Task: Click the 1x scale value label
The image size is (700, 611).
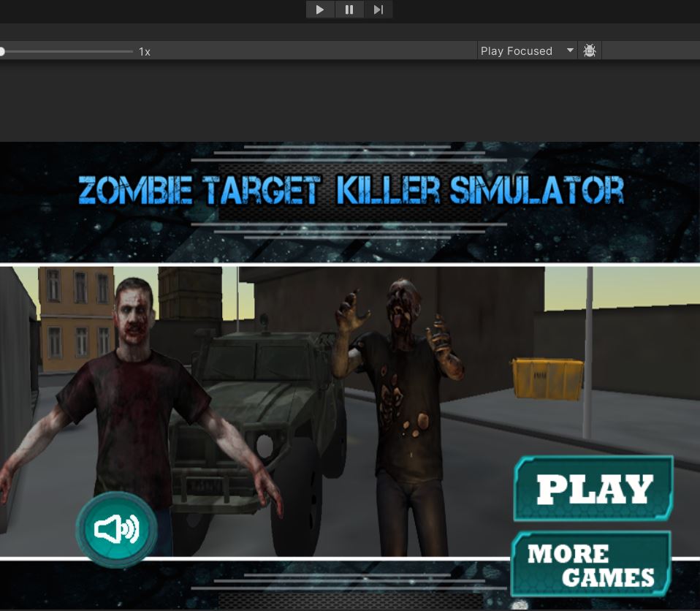Action: pos(145,52)
